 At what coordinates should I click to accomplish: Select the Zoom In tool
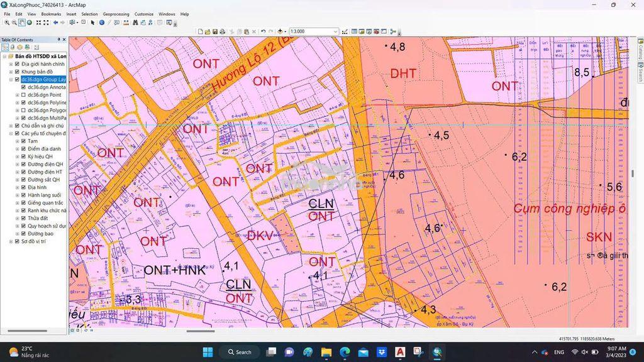click(7, 23)
